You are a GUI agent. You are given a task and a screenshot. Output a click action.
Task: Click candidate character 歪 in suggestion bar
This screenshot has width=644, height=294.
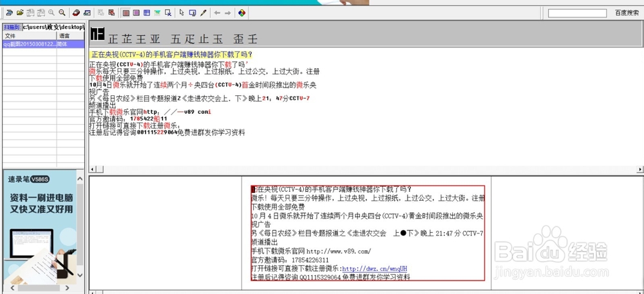pyautogui.click(x=239, y=39)
